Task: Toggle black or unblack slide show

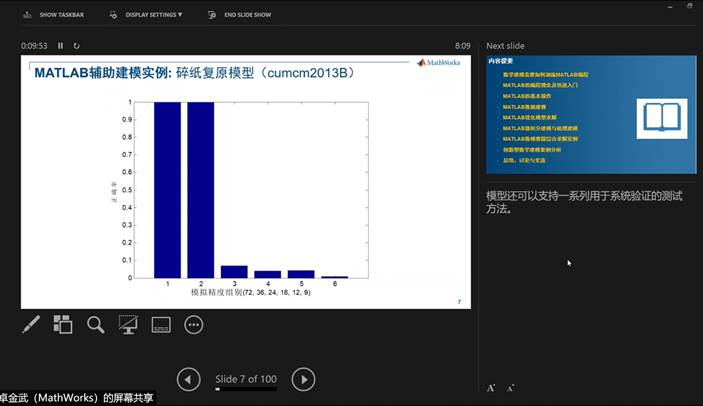Action: pos(128,324)
